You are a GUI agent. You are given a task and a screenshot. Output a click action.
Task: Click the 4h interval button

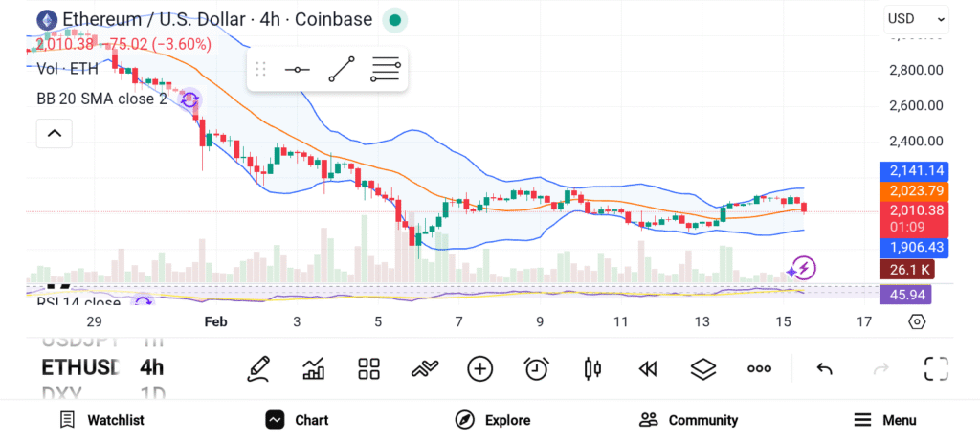(151, 367)
